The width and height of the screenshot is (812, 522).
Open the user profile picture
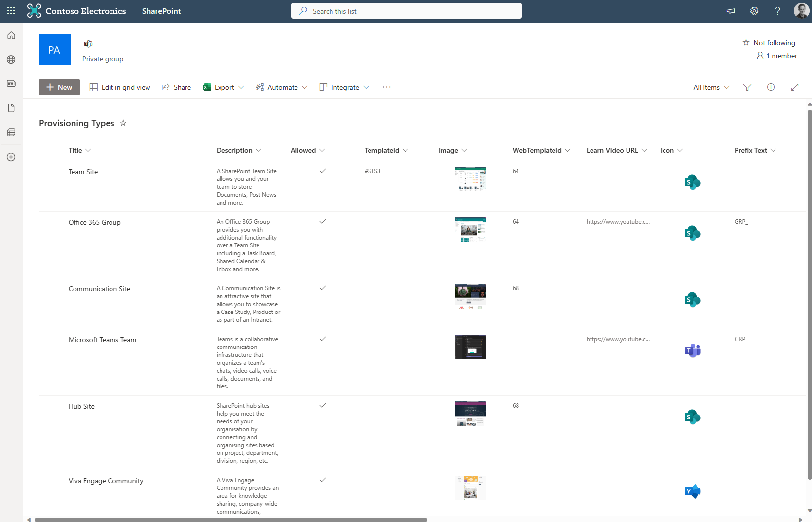[x=801, y=11]
